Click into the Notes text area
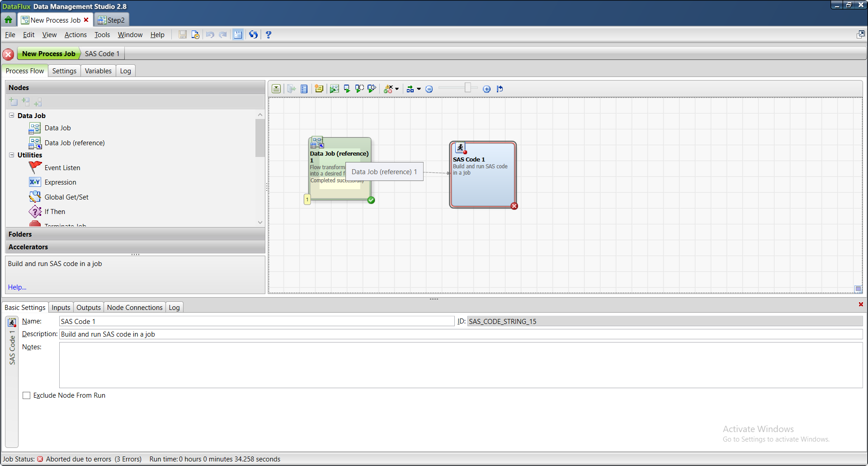Screen dimensions: 868x466 point(460,365)
